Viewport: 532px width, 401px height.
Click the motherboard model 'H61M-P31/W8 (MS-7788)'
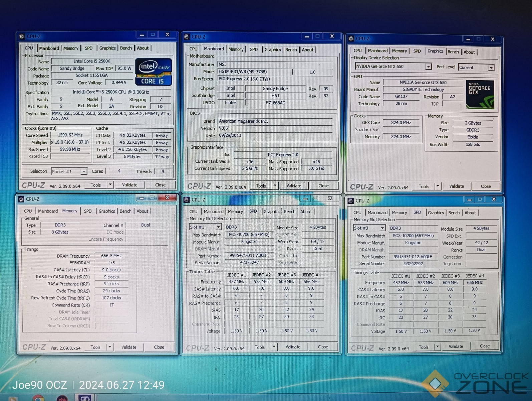[254, 72]
